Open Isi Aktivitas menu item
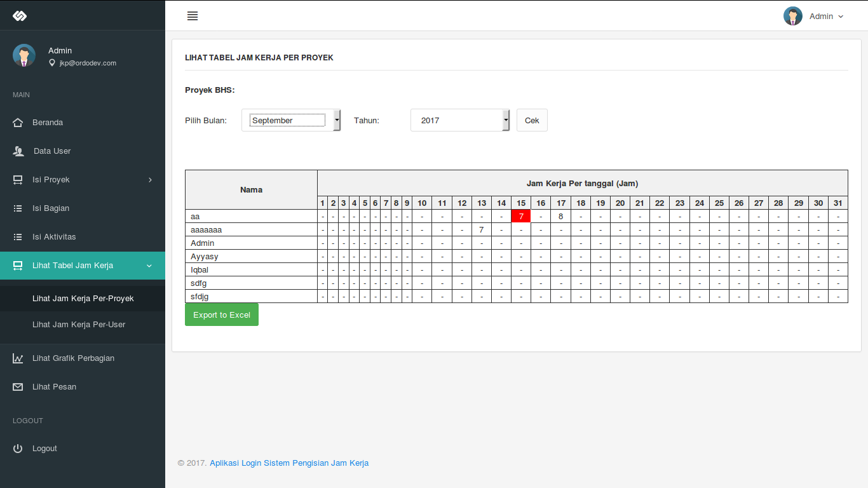This screenshot has width=868, height=488. pyautogui.click(x=83, y=237)
